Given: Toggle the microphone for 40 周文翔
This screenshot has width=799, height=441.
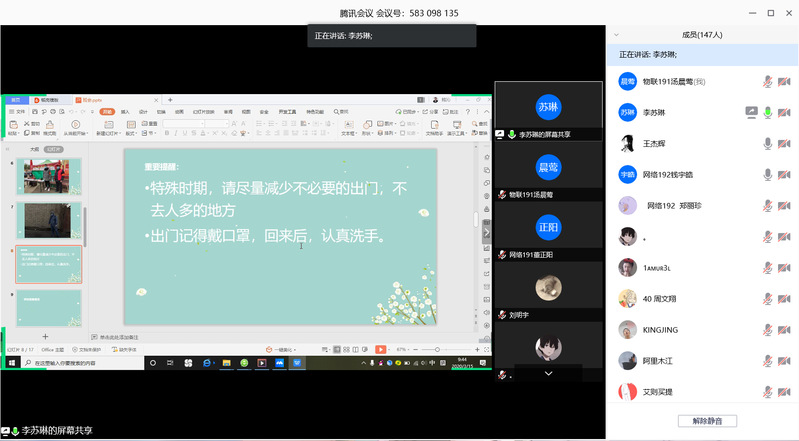Looking at the screenshot, I should click(x=768, y=298).
